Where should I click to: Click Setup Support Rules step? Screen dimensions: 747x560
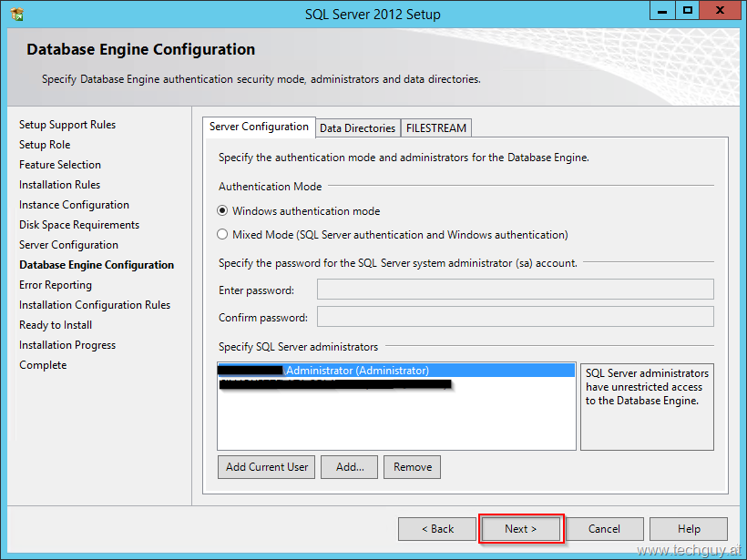pos(67,125)
